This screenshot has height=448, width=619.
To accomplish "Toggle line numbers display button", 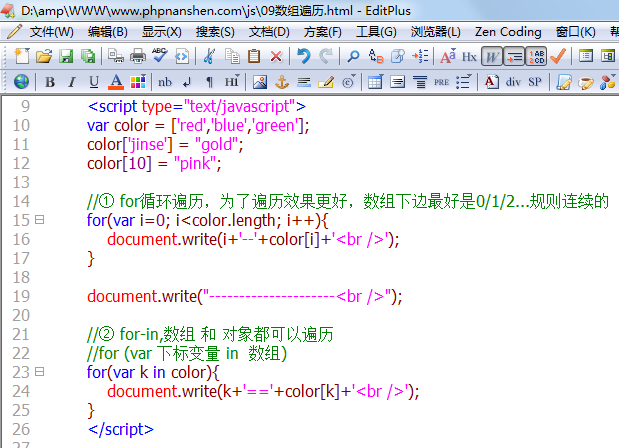I will pos(536,57).
